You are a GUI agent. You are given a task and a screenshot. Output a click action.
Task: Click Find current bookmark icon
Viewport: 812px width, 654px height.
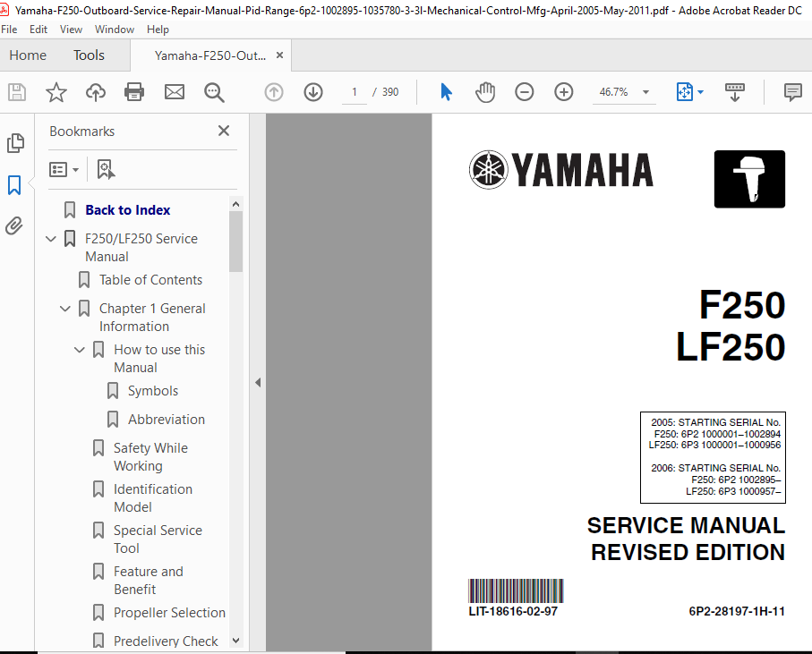click(x=106, y=169)
